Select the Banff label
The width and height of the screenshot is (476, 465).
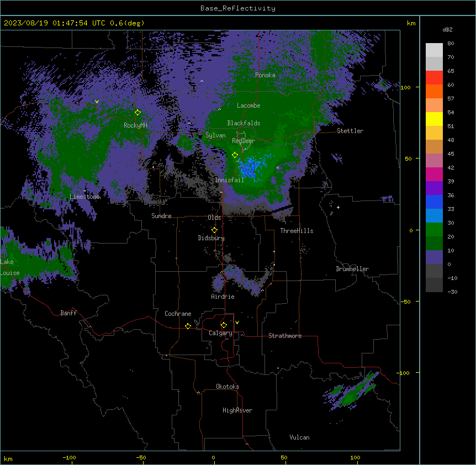[x=68, y=313]
